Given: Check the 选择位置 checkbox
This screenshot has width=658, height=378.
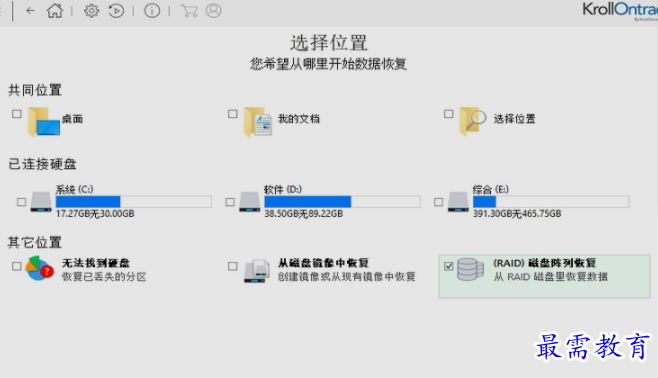Looking at the screenshot, I should click(x=449, y=114).
